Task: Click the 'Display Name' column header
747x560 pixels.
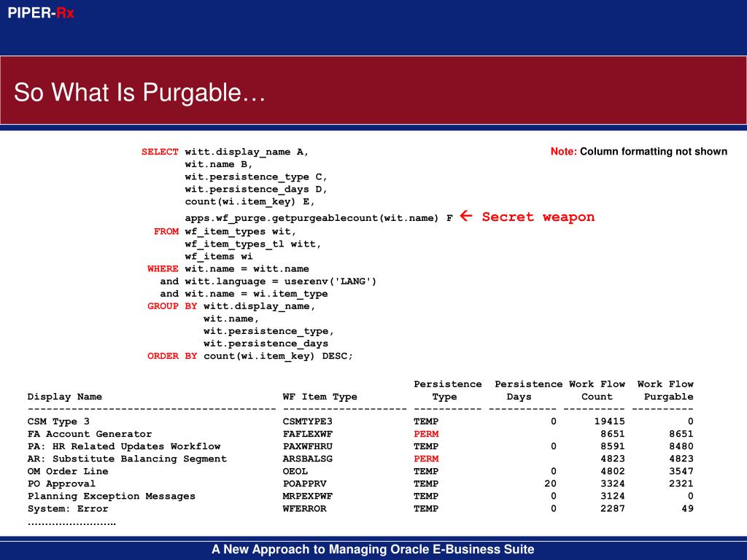Action: [65, 397]
